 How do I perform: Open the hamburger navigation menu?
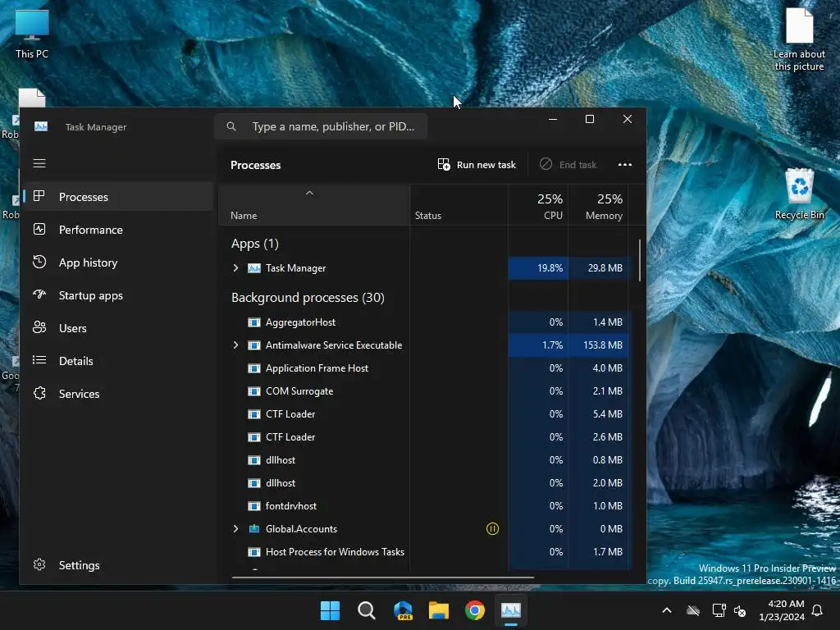click(39, 163)
